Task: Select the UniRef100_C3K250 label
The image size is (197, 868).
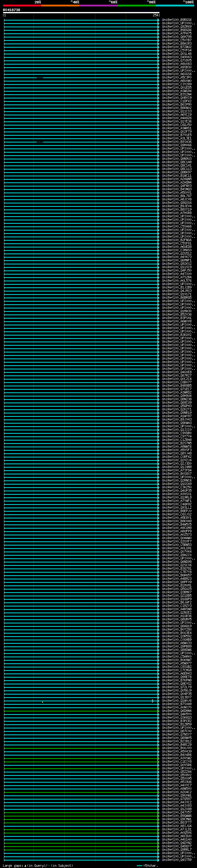Action: pyautogui.click(x=176, y=487)
